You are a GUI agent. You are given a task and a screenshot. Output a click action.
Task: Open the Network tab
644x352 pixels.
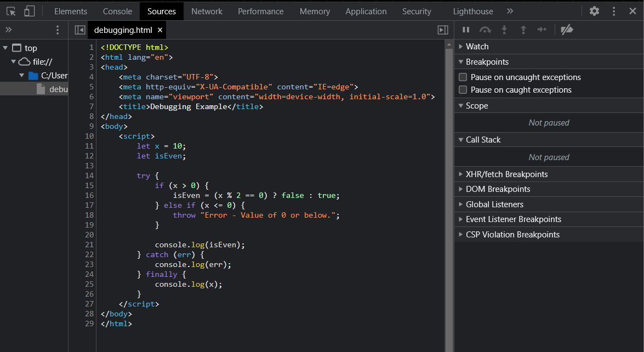click(207, 12)
